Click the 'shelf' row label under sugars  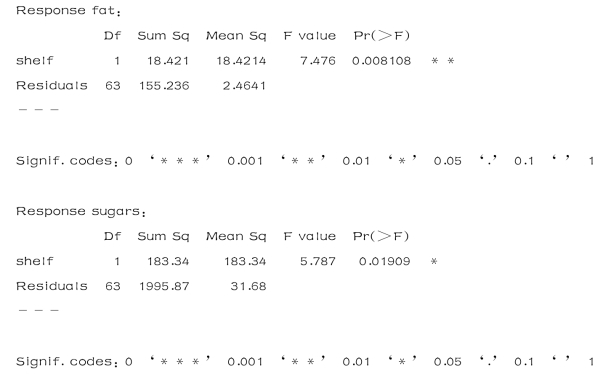coord(35,261)
